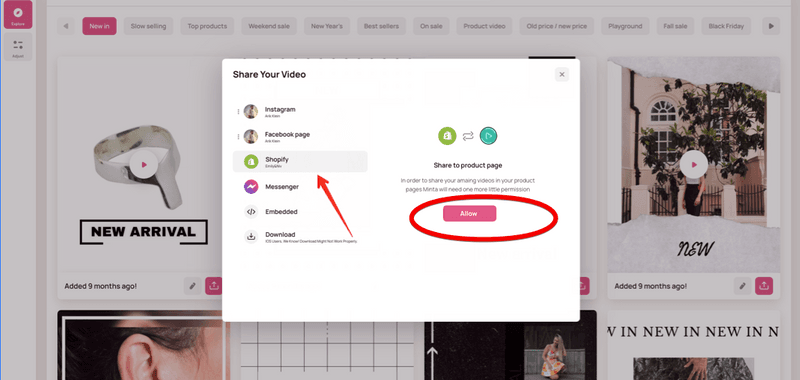800x380 pixels.
Task: Show next categories with right arrow
Action: pyautogui.click(x=771, y=26)
